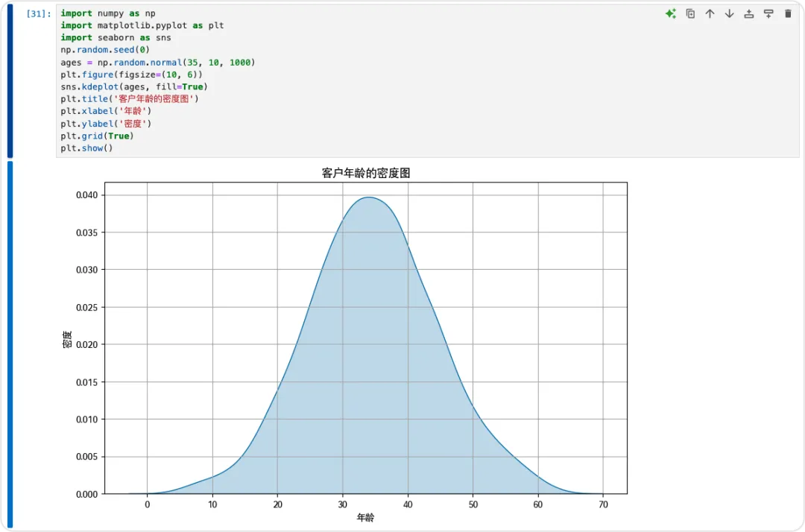Click the 0.025 y-axis tick label
805x532 pixels.
(86, 307)
